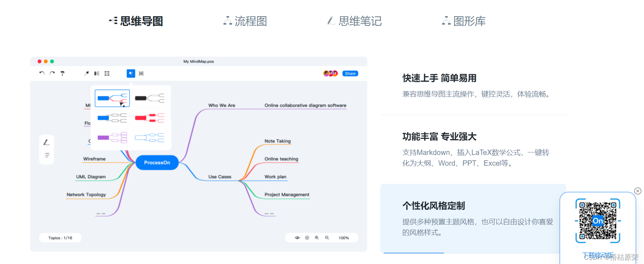This screenshot has height=264, width=644.
Task: Click the QR code image
Action: point(598,221)
